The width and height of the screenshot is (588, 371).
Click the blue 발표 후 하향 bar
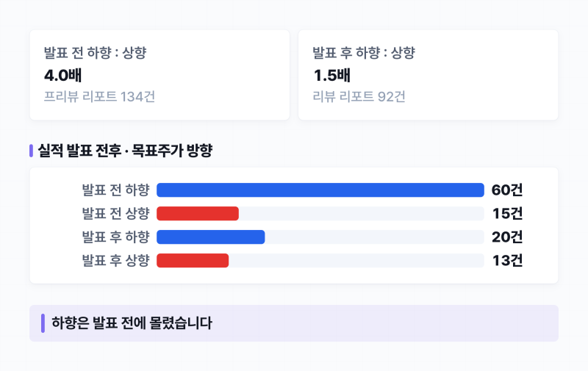point(211,237)
